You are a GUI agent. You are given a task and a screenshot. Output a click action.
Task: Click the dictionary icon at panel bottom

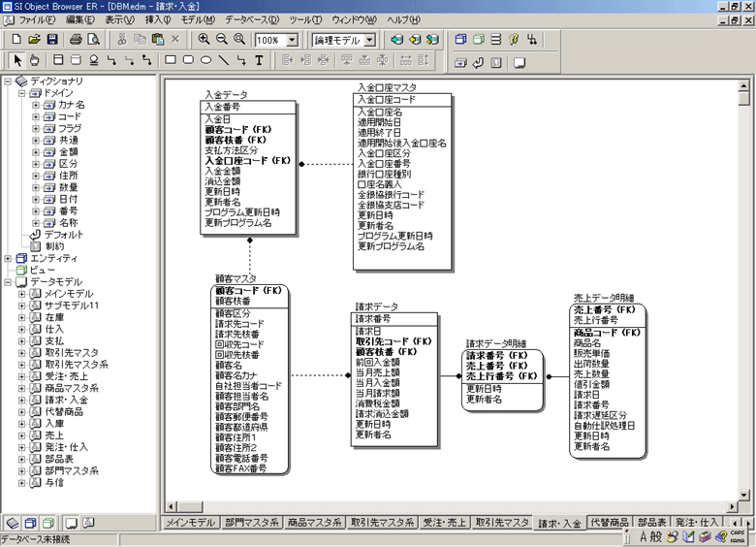(13, 523)
